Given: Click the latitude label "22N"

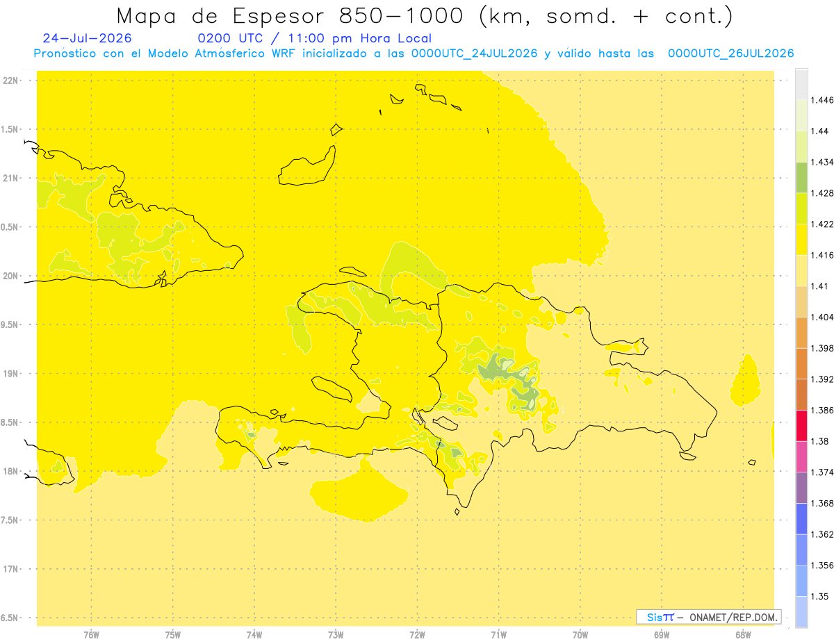Looking at the screenshot, I should tap(10, 81).
